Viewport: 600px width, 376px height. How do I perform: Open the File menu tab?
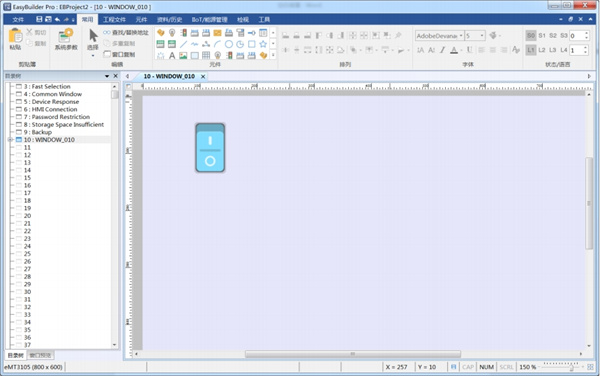point(18,20)
